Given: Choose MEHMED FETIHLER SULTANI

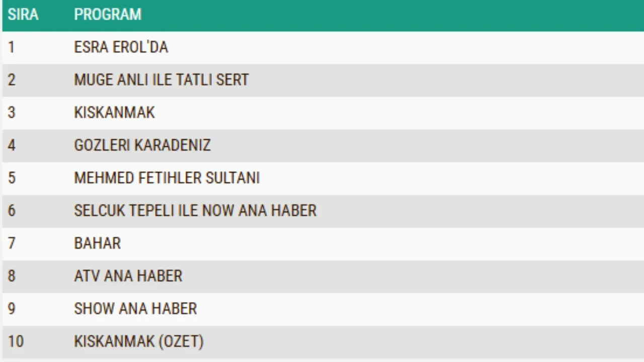Looking at the screenshot, I should [x=167, y=178].
